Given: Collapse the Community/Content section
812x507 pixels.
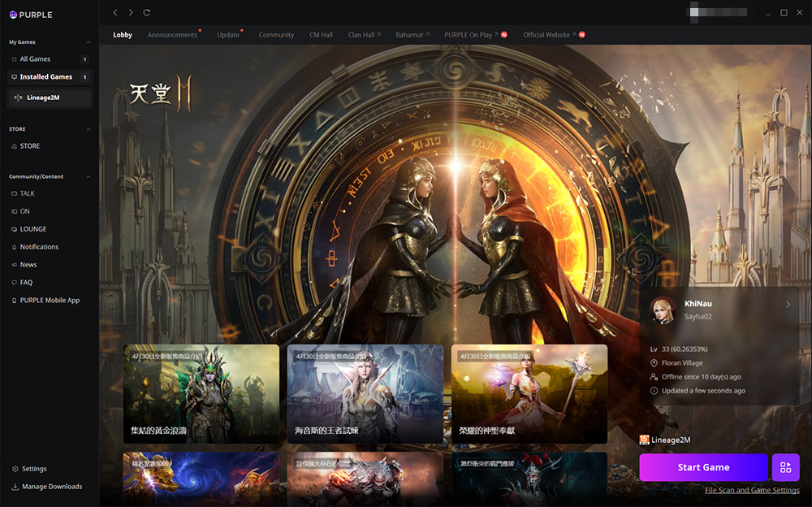Looking at the screenshot, I should tap(88, 176).
